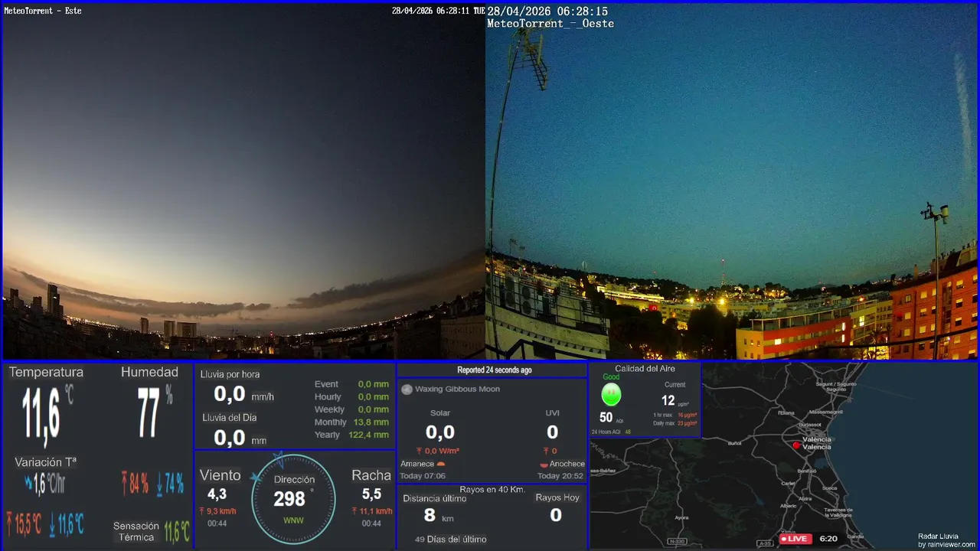Click the Temperatura heading

(46, 373)
